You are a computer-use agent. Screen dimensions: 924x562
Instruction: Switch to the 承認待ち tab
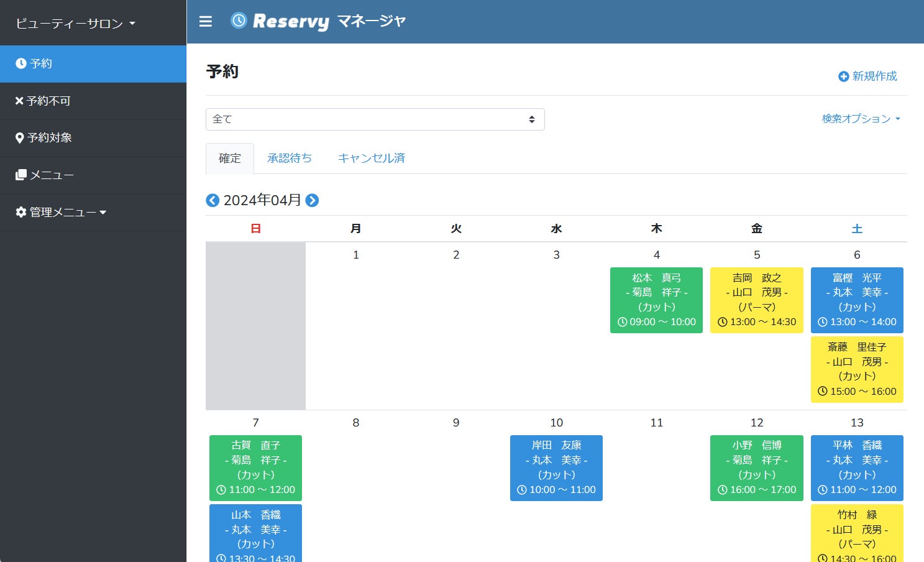(x=290, y=159)
